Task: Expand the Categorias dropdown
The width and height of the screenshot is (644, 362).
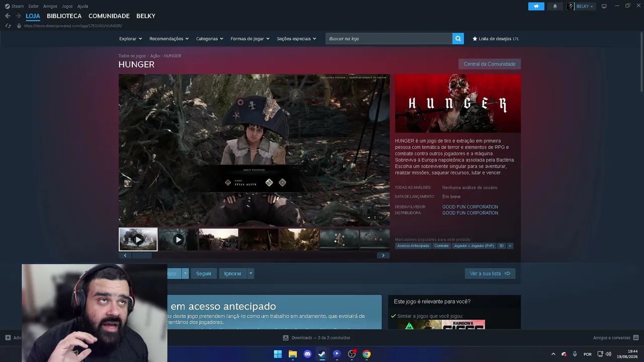Action: coord(209,39)
